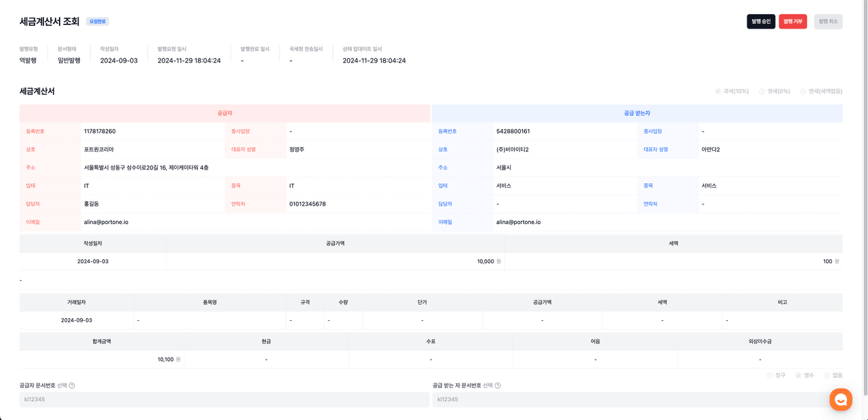This screenshot has width=868, height=420.
Task: Click the 요청완료 status badge
Action: (97, 22)
